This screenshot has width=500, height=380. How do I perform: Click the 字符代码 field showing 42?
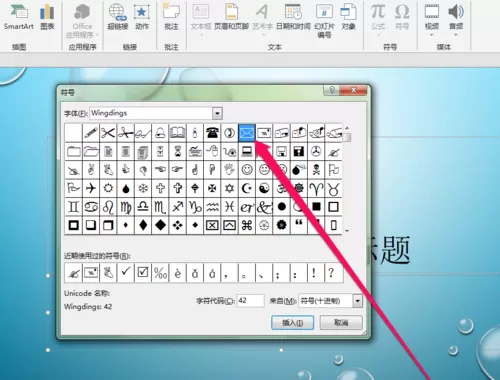[x=250, y=301]
